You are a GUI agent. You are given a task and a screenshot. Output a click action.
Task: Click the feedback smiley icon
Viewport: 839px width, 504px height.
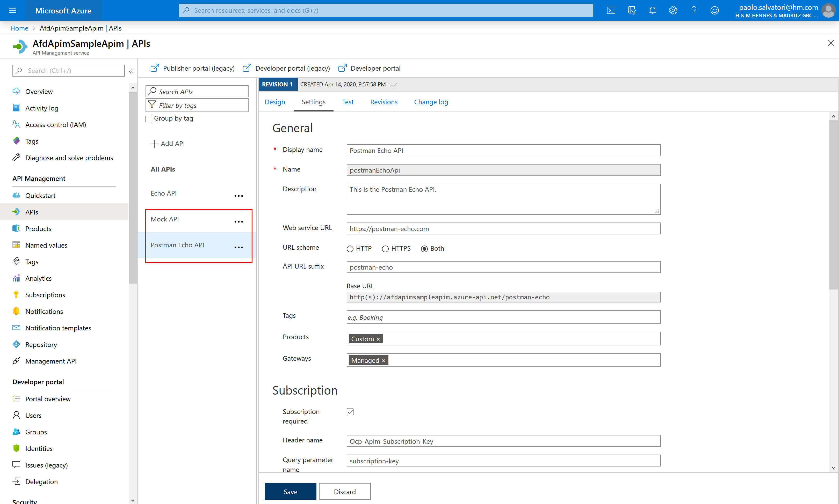pyautogui.click(x=714, y=10)
